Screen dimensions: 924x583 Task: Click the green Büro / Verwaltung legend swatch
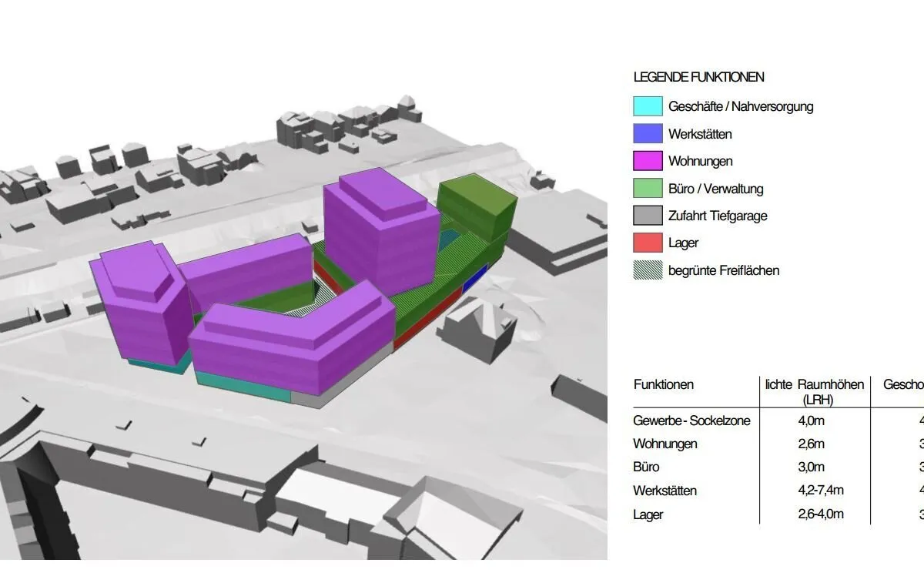coord(648,189)
